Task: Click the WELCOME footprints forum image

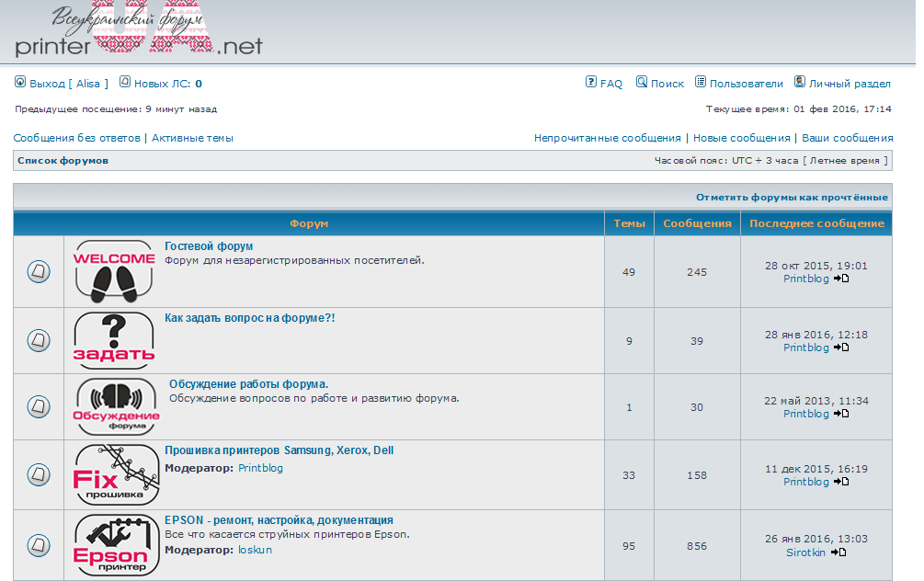Action: 114,271
